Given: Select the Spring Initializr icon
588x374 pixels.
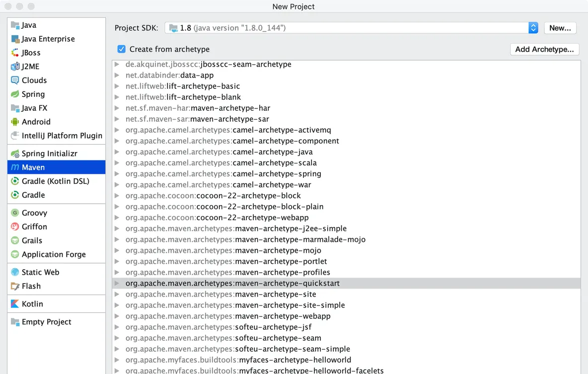Looking at the screenshot, I should click(15, 153).
